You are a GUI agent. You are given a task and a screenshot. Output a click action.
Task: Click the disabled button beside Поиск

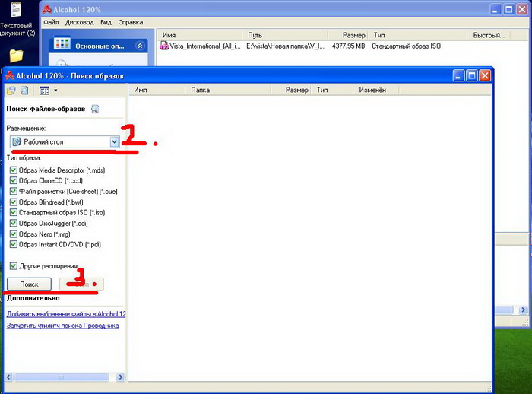pyautogui.click(x=81, y=284)
